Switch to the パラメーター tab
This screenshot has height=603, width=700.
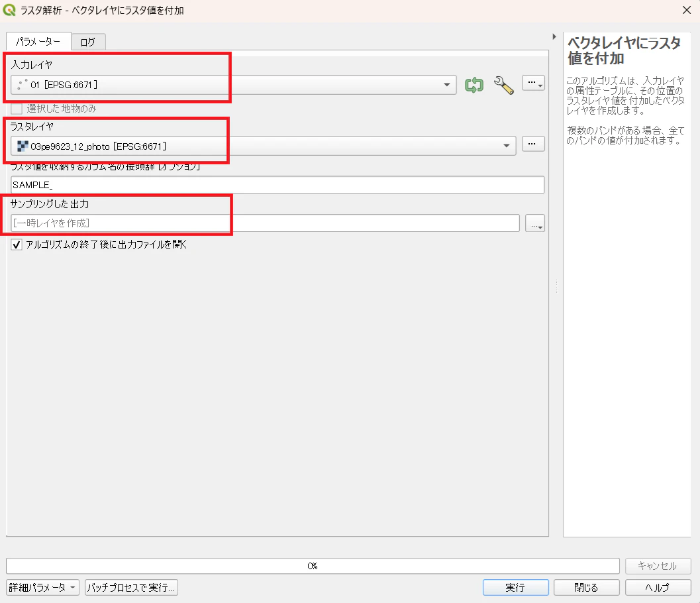39,42
